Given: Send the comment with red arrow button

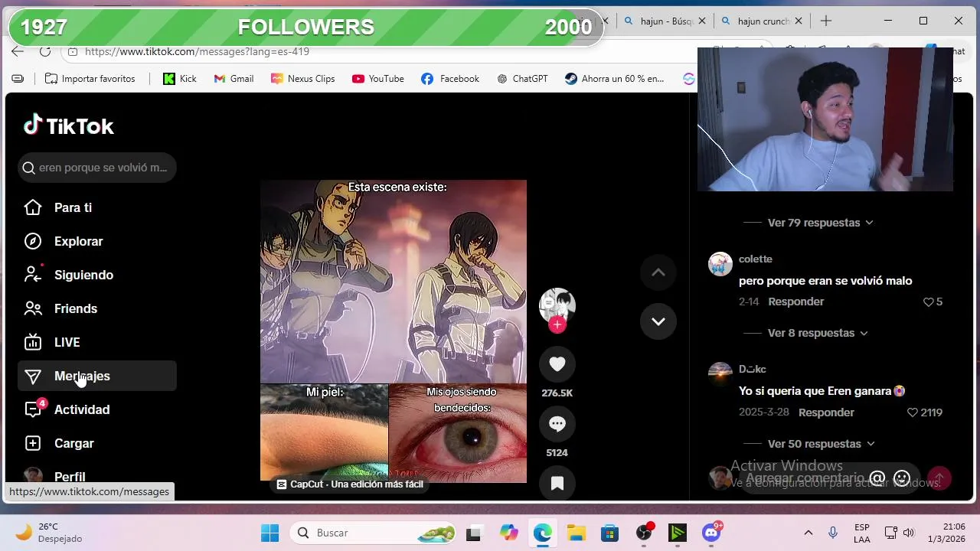Looking at the screenshot, I should (x=939, y=478).
